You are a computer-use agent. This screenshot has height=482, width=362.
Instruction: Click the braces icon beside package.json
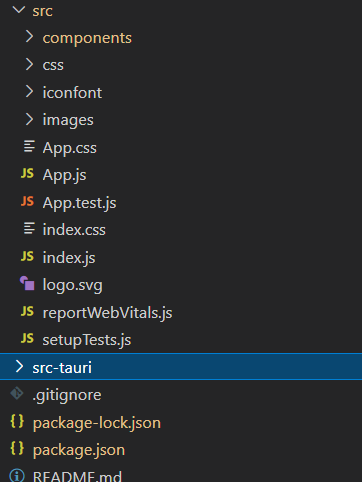pos(17,448)
